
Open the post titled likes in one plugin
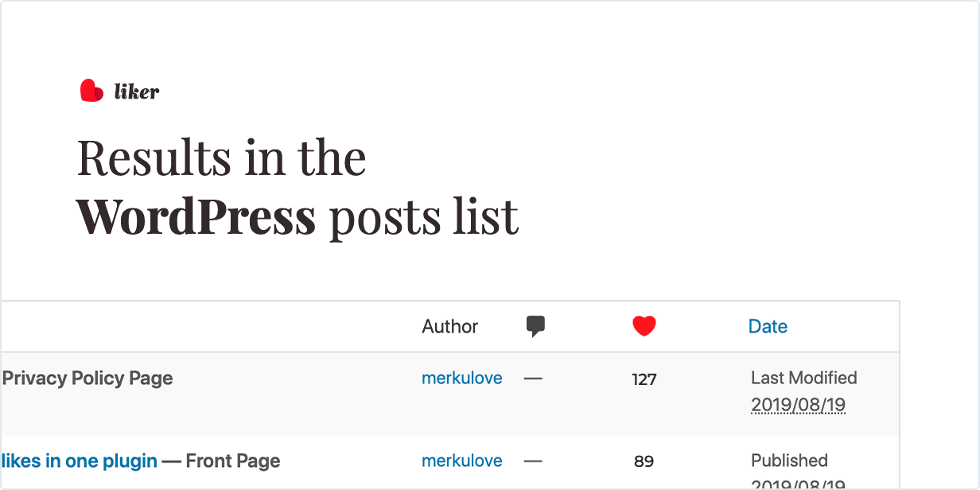80,461
